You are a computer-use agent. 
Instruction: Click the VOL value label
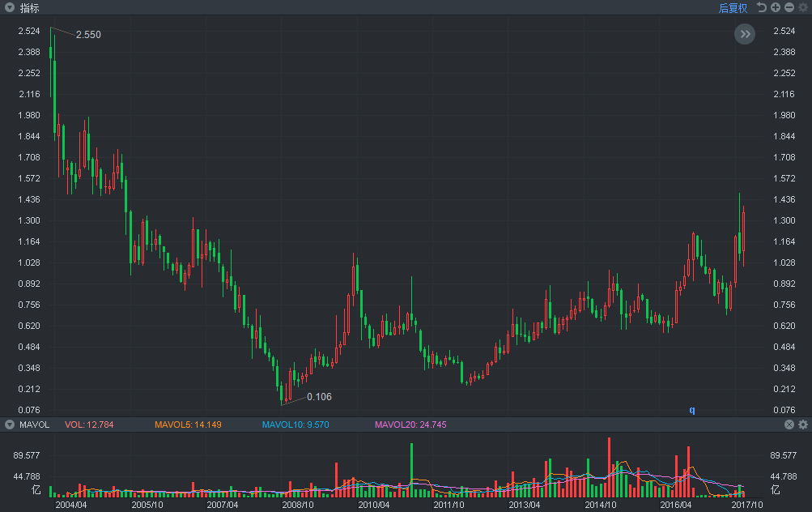coord(89,425)
